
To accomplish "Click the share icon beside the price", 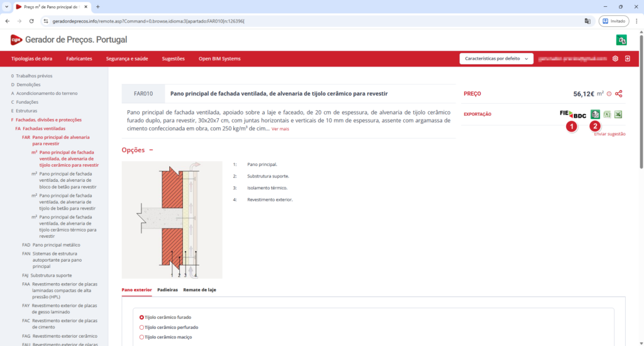I will pos(619,94).
